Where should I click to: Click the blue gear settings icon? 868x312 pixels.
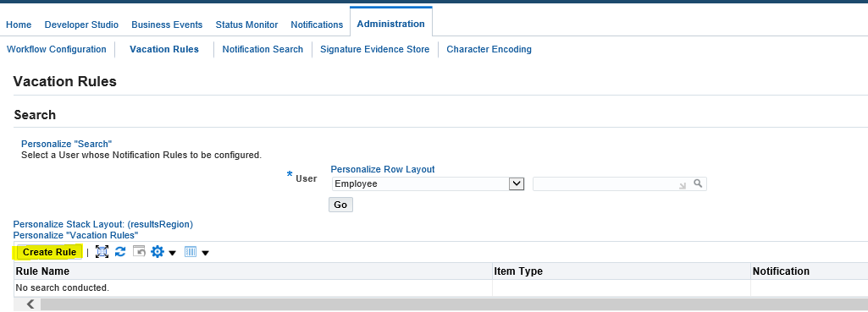(158, 252)
